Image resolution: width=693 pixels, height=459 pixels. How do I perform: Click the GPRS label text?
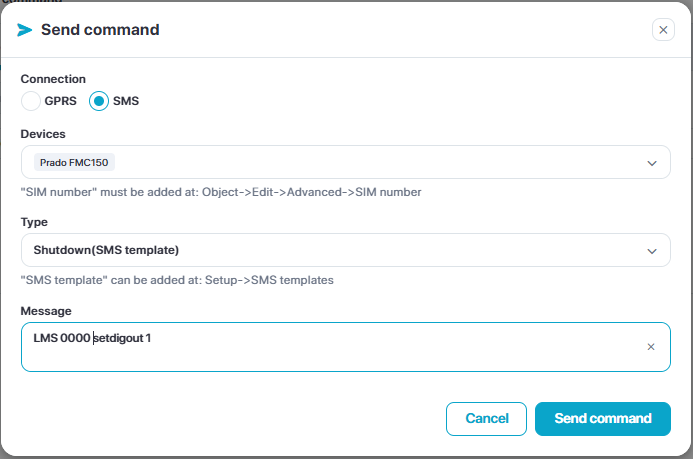[x=60, y=101]
